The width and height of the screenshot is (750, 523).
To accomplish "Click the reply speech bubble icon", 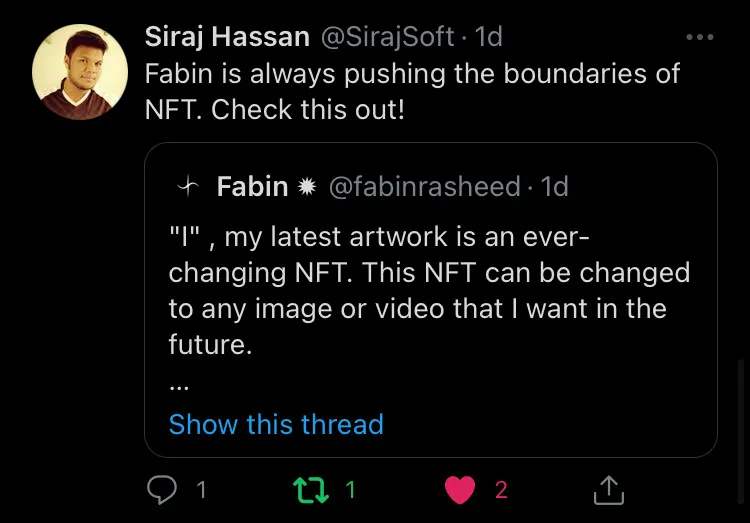I will (162, 489).
